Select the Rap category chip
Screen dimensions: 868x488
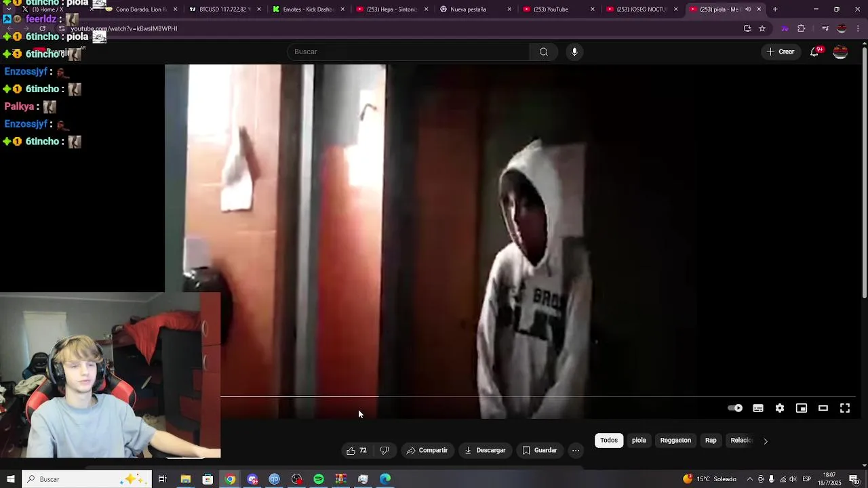tap(711, 441)
